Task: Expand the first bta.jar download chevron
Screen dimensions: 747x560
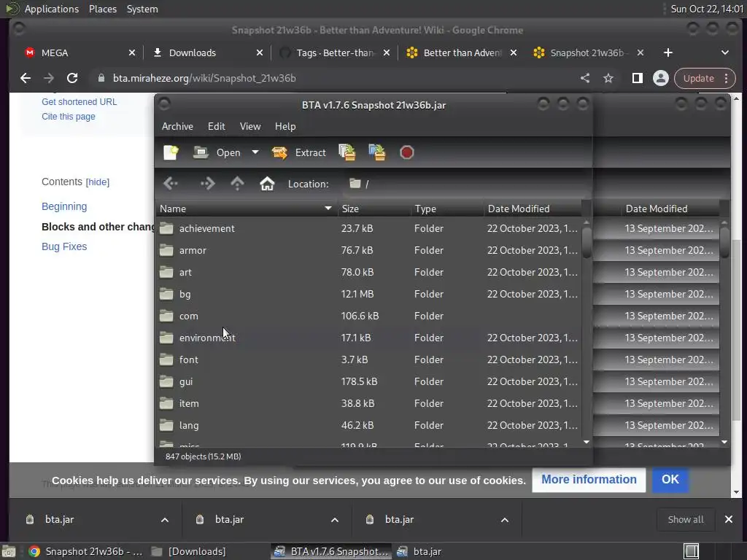Action: tap(165, 520)
